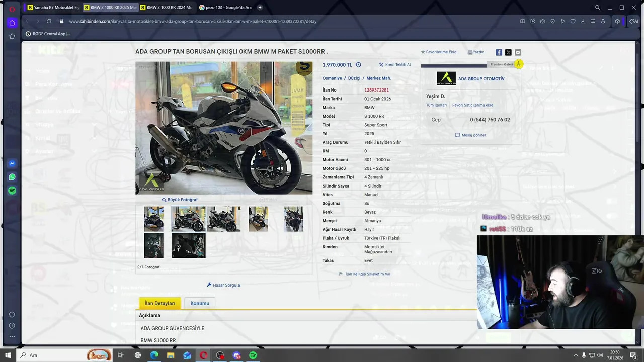Click Büyük Fotoğraf to enlarge photo
Screen dimensions: 644x362
click(180, 200)
